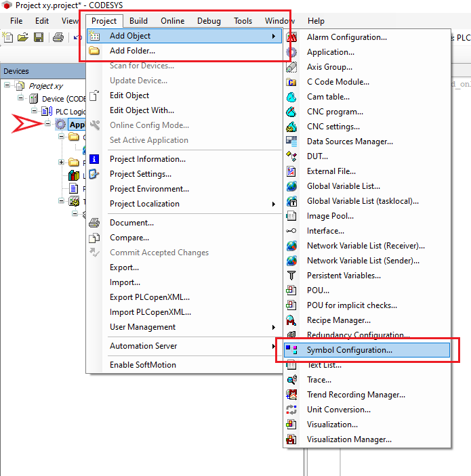Click the Trace magnifier icon

pos(292,380)
